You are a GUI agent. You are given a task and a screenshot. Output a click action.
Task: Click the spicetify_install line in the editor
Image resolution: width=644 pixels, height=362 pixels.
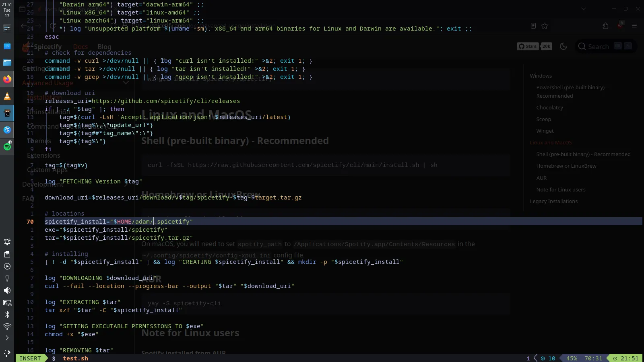[119, 222]
